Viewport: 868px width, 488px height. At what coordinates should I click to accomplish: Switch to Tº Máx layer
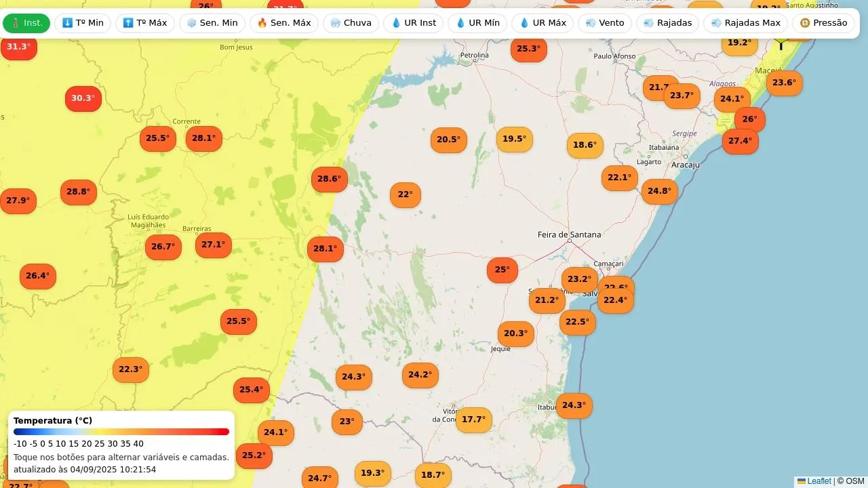tap(145, 23)
